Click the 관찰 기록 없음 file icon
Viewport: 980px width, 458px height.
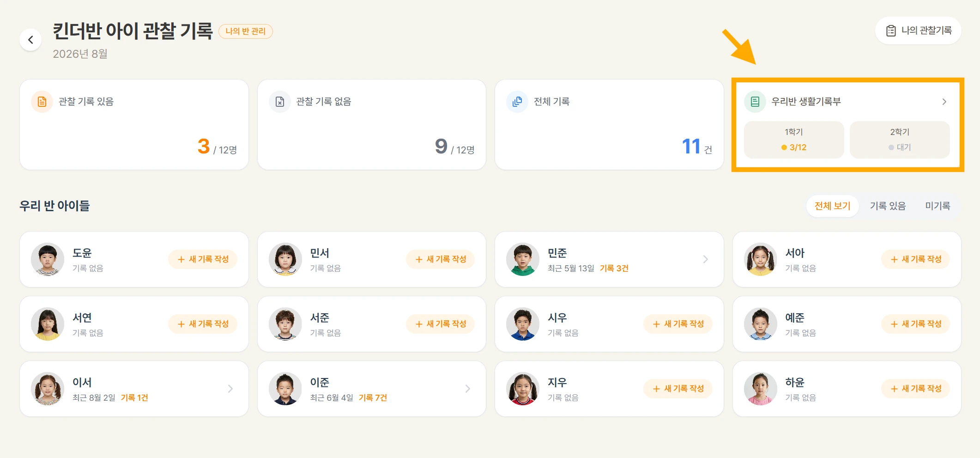280,102
